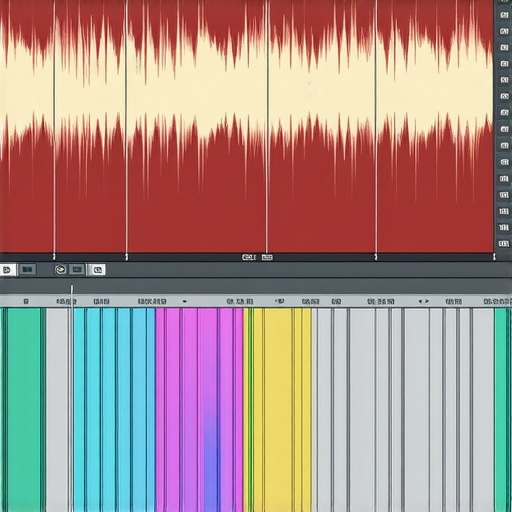This screenshot has width=512, height=512.
Task: Click the round gold icon in the toolbar
Action: (60, 269)
